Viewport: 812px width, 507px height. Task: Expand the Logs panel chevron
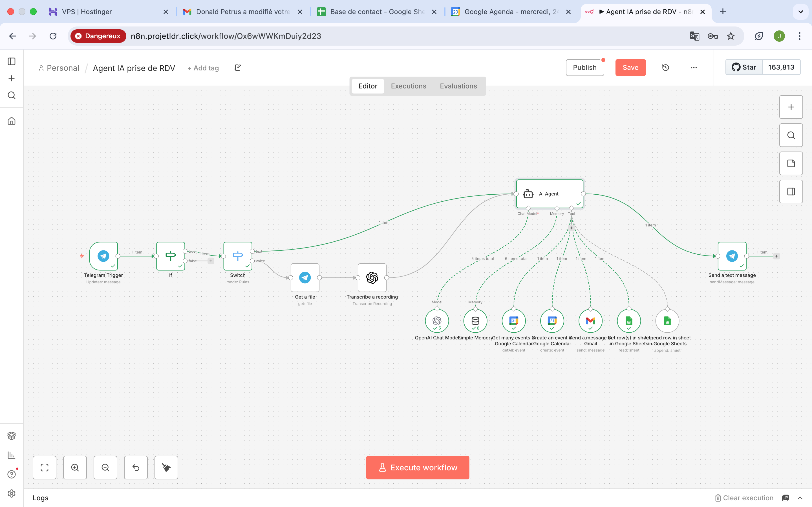[x=800, y=498]
